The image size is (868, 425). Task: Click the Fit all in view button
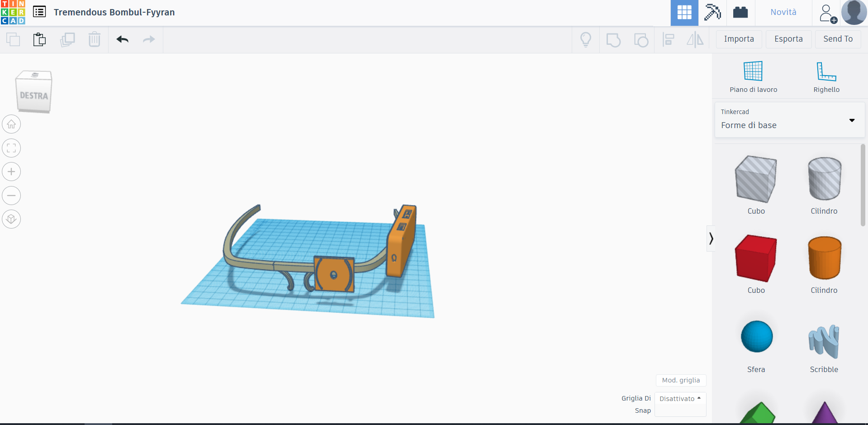11,148
